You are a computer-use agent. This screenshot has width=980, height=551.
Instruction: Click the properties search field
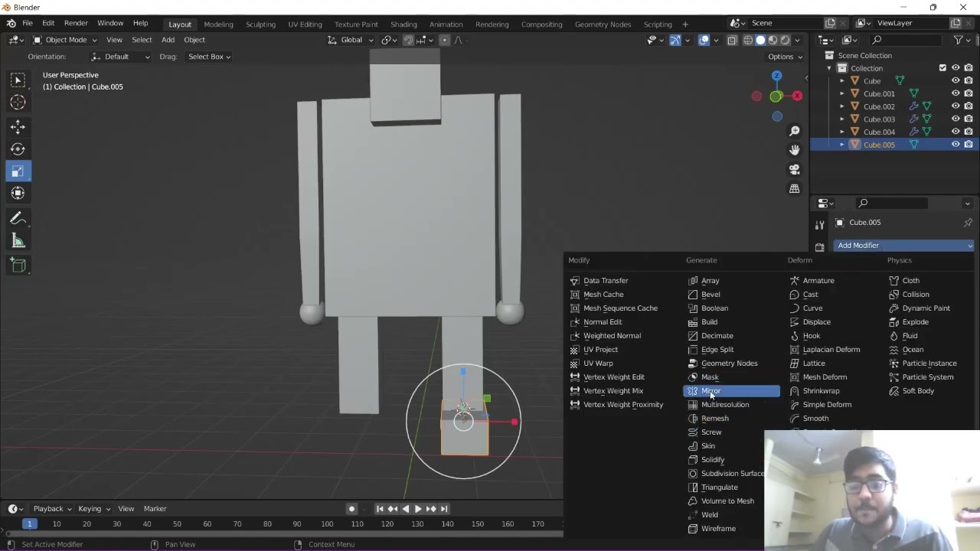pyautogui.click(x=892, y=204)
